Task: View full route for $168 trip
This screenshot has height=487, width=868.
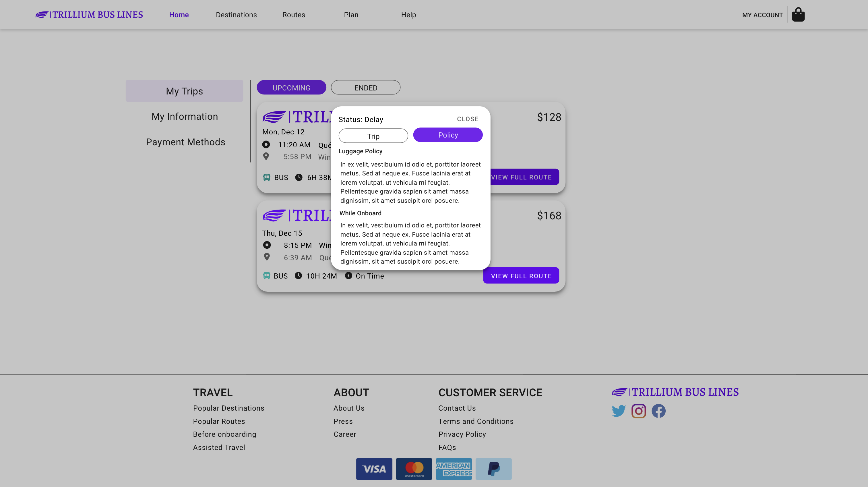Action: point(521,276)
